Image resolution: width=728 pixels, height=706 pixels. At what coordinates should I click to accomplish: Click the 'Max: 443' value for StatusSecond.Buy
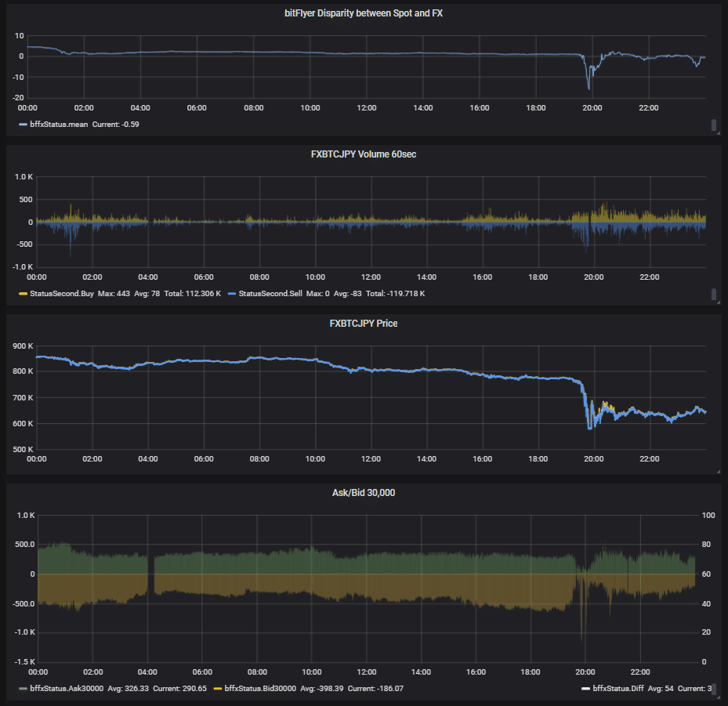point(114,294)
